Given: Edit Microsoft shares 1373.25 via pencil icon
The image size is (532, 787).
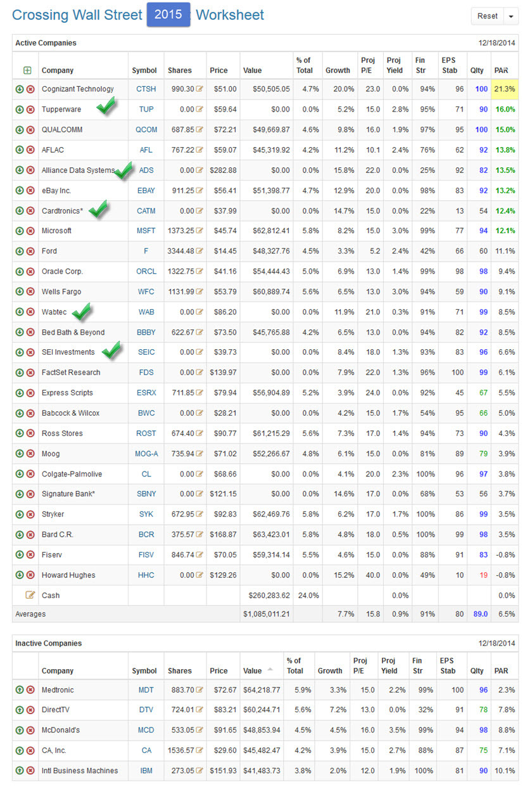Looking at the screenshot, I should pos(200,231).
